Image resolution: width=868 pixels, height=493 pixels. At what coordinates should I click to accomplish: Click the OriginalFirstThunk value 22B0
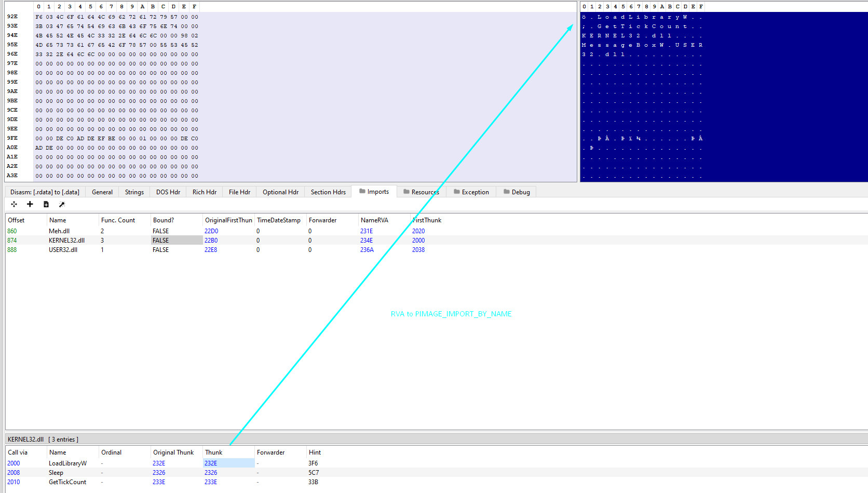point(211,241)
